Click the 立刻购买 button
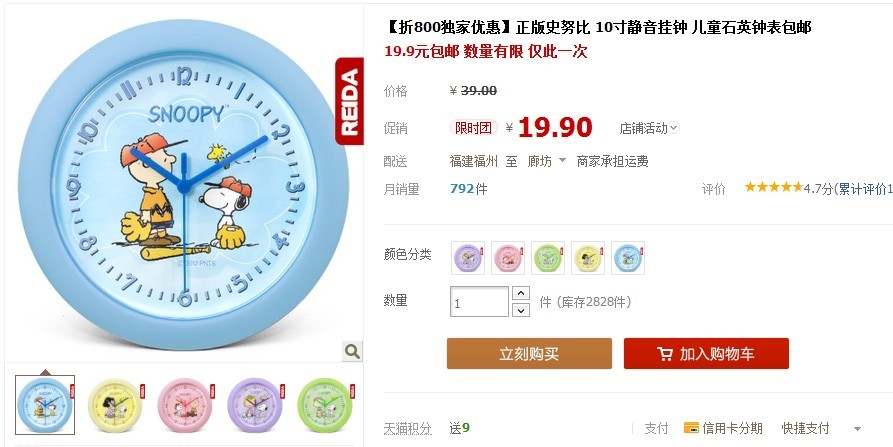This screenshot has width=893, height=447. click(529, 354)
